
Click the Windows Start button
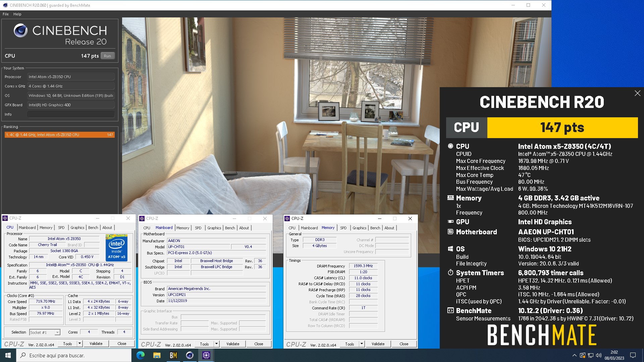(x=8, y=355)
